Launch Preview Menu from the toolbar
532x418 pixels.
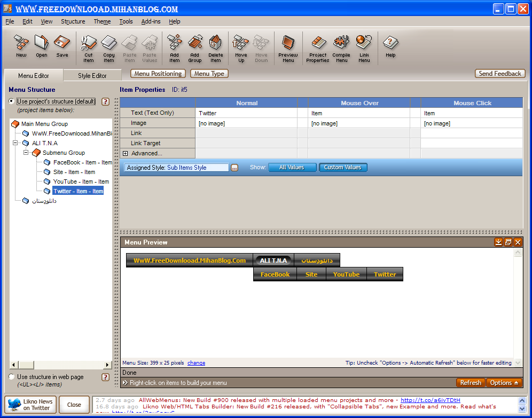[288, 49]
